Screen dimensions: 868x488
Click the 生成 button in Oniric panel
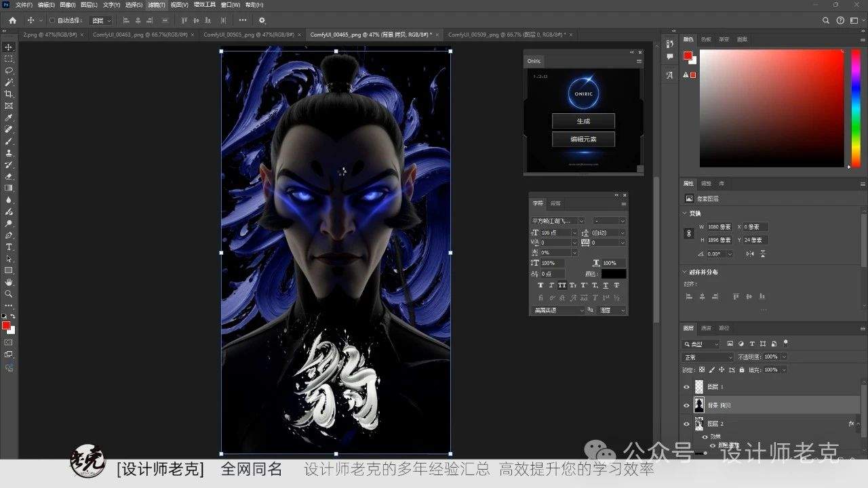(x=583, y=121)
